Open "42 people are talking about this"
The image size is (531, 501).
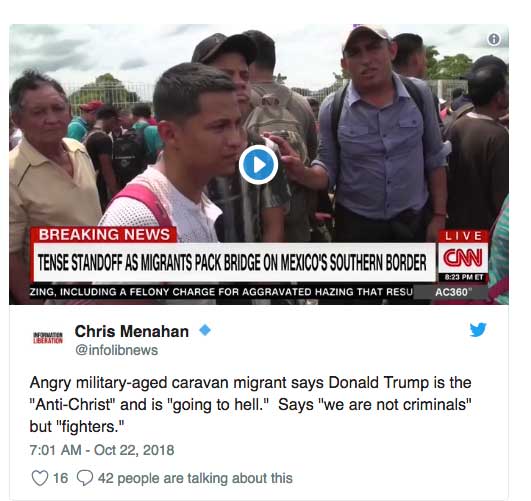tap(195, 478)
